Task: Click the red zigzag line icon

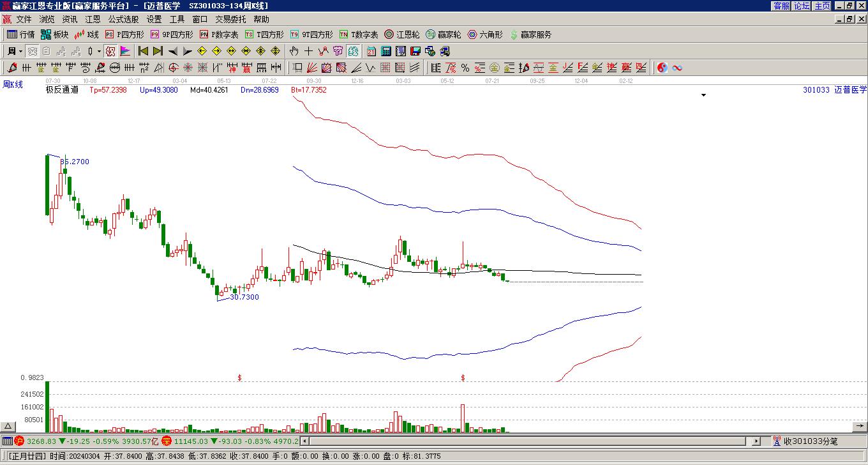Action: [323, 51]
